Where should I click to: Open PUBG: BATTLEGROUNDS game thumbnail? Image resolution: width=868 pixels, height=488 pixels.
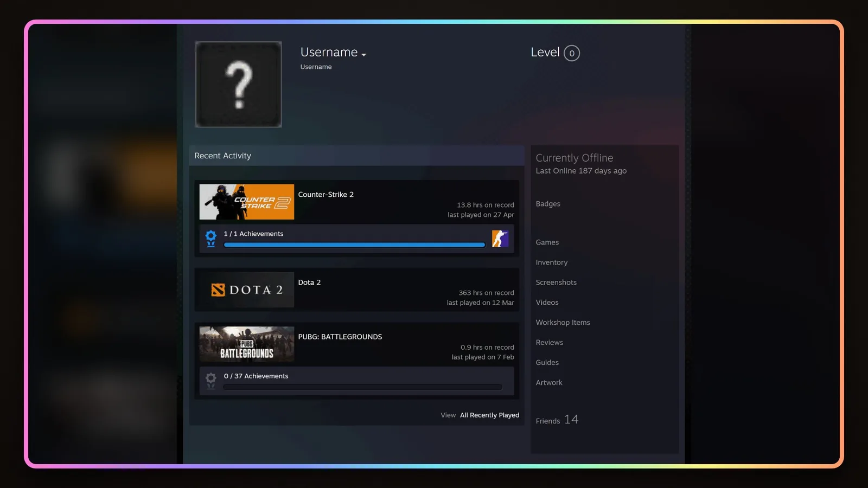tap(247, 344)
